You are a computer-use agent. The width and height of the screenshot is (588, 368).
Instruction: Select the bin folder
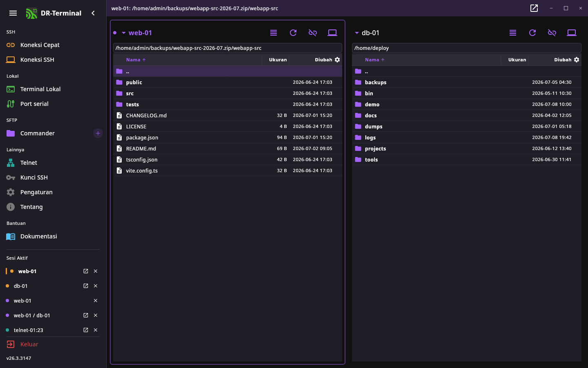tap(467, 93)
